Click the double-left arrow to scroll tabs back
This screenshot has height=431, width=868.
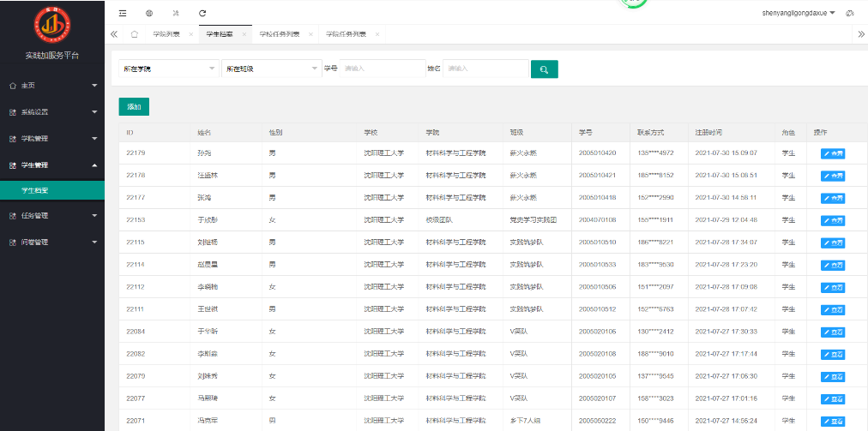pyautogui.click(x=114, y=33)
